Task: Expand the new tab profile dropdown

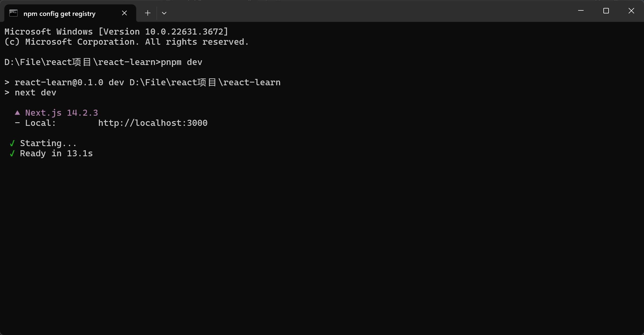Action: (164, 13)
